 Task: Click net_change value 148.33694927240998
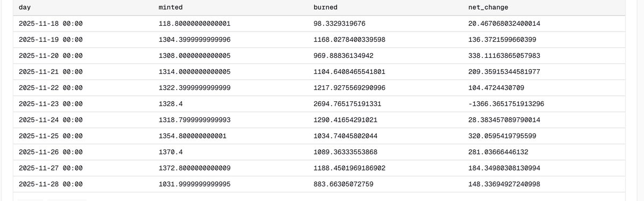(504, 184)
